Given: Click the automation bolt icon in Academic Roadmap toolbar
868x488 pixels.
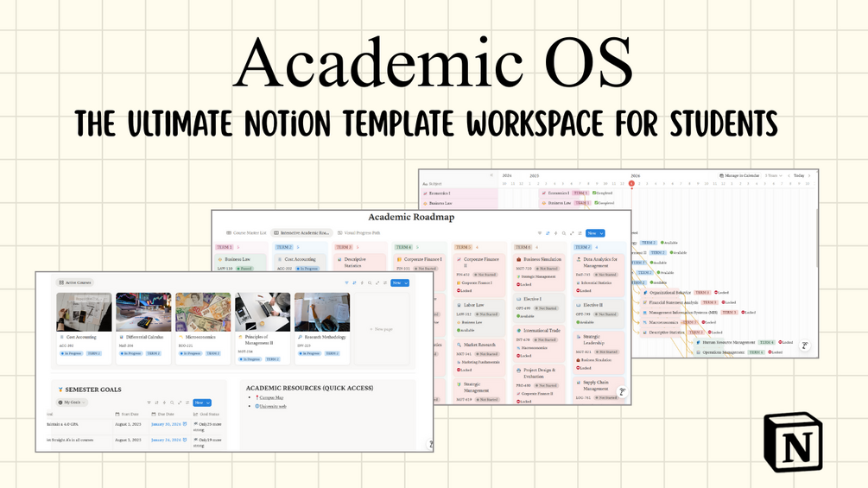Looking at the screenshot, I should (556, 233).
